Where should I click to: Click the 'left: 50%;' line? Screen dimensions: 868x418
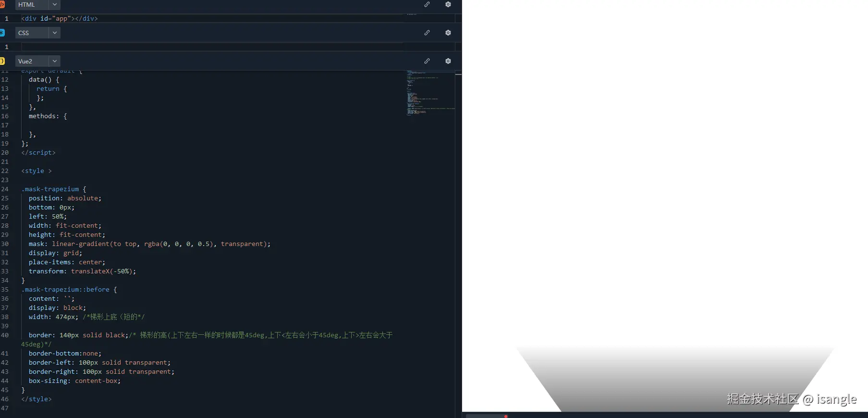[48, 216]
